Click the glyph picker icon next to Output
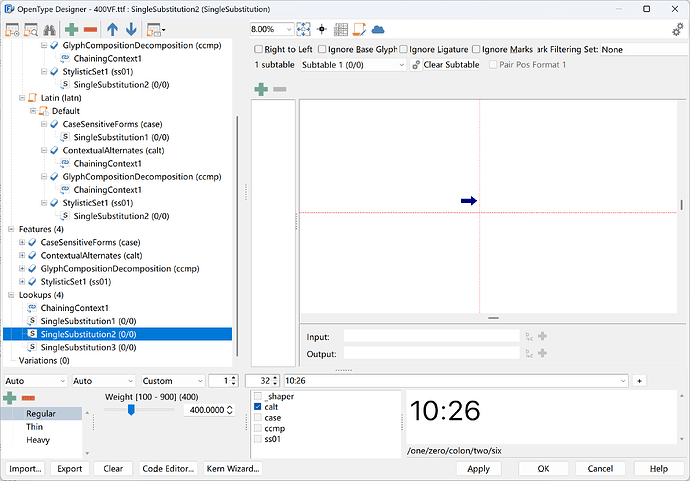Viewport: 690px width, 481px height. 529,353
